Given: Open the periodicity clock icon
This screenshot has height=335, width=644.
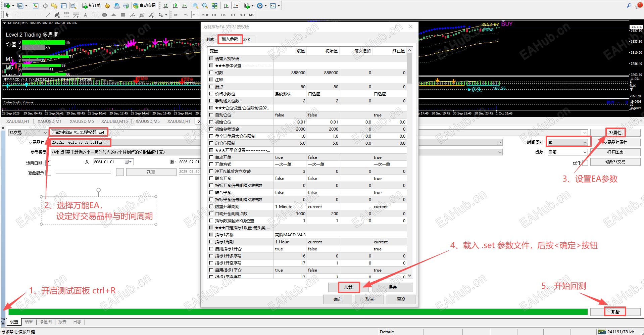Looking at the screenshot, I should 260,6.
